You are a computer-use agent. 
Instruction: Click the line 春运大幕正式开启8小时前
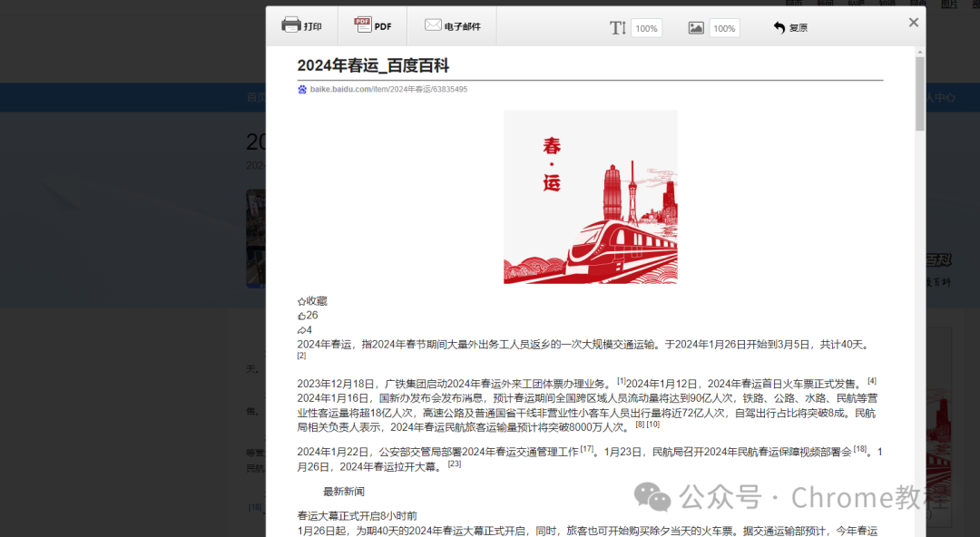357,516
